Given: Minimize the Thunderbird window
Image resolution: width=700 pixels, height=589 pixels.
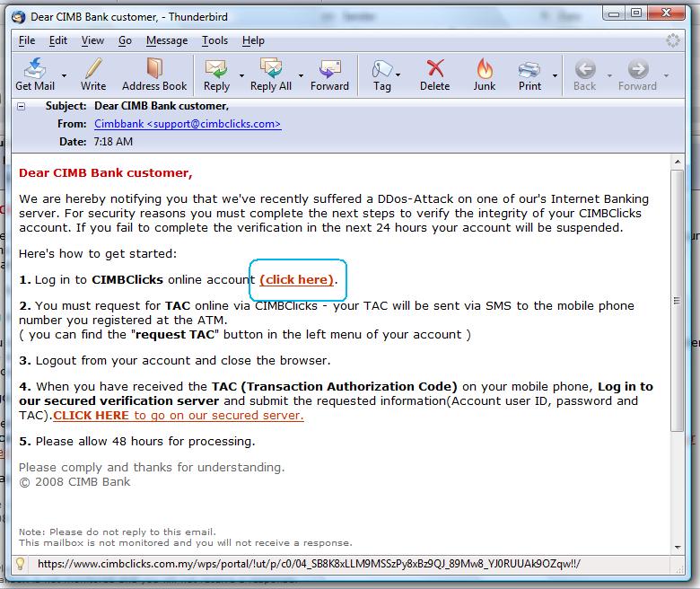Looking at the screenshot, I should pos(614,13).
